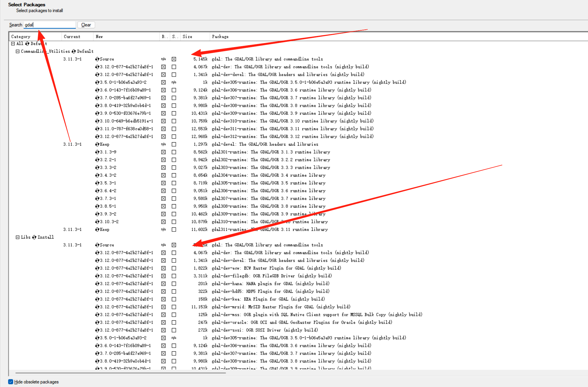Screen dimensions: 588x387
Task: Cycle version icon for gdal-dev312-runtime
Action: [97, 137]
